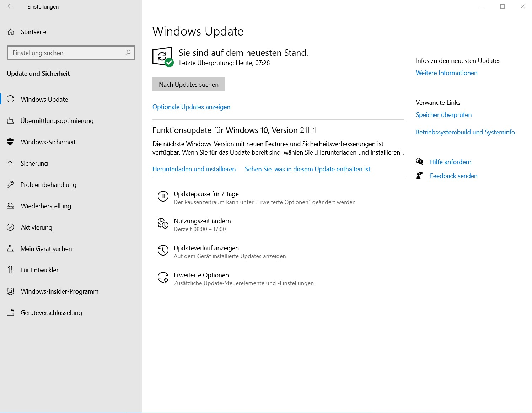Click the Windows-Insider-Programm cat icon
532x413 pixels.
pos(11,291)
